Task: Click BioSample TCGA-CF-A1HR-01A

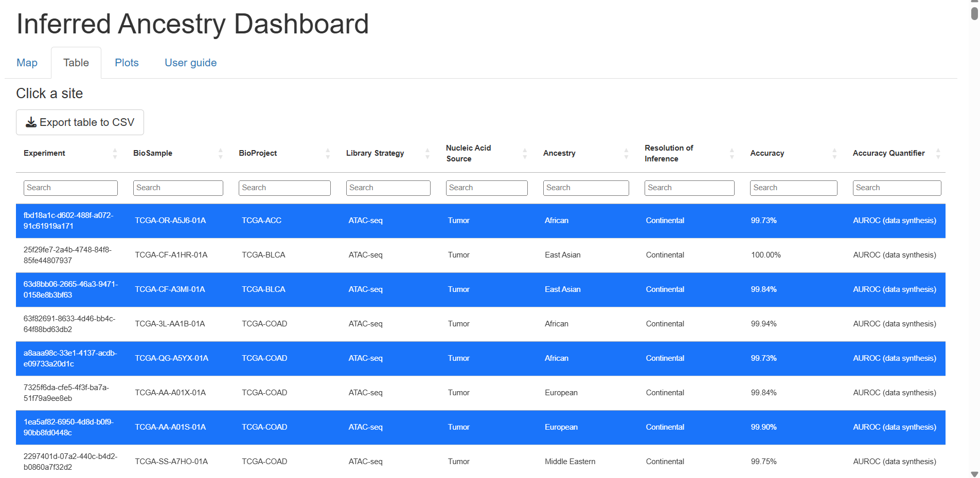Action: pos(171,255)
